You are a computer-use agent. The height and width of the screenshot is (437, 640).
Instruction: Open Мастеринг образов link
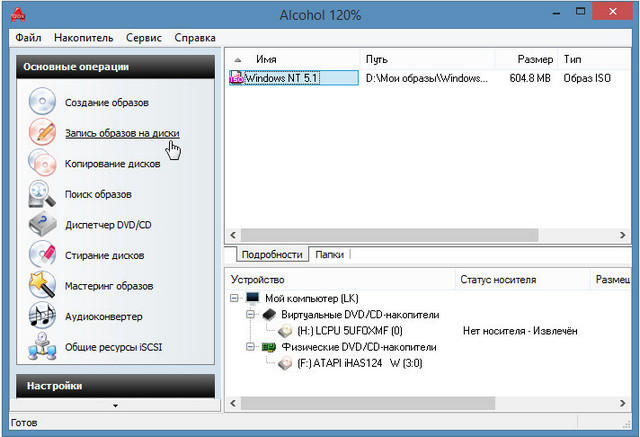109,286
